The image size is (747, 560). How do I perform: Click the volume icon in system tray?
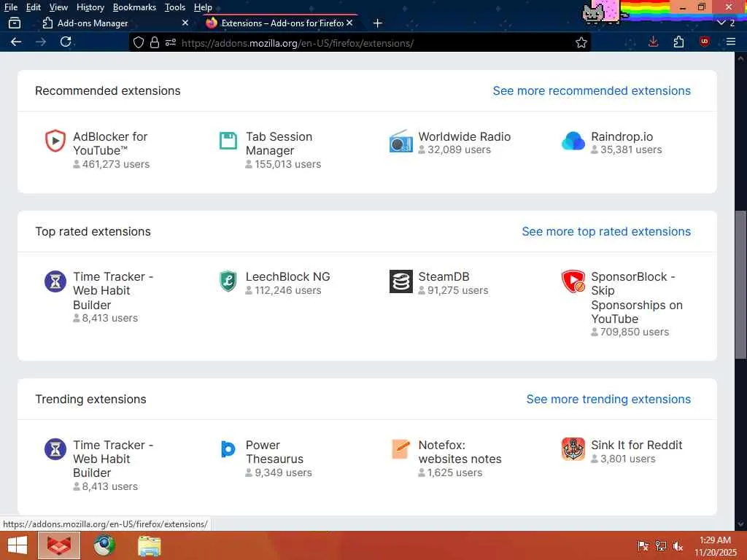(x=678, y=545)
